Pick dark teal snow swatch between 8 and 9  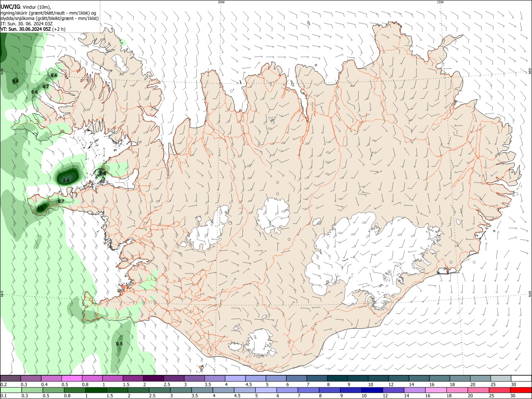pyautogui.click(x=338, y=379)
